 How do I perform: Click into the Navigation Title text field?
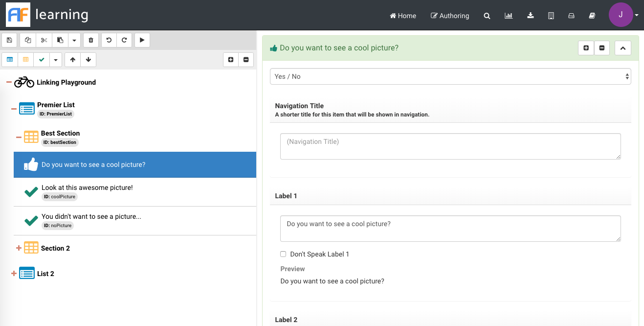pos(450,146)
